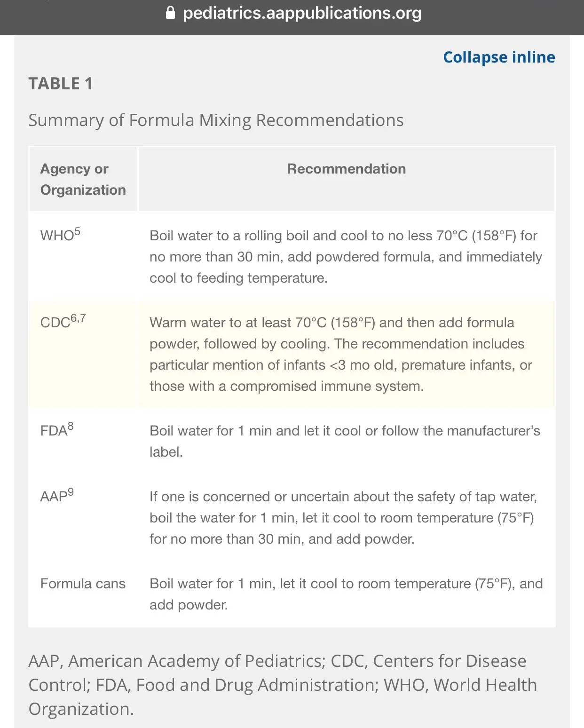Open AAP reference 9 superscript
584x728 pixels.
[71, 492]
